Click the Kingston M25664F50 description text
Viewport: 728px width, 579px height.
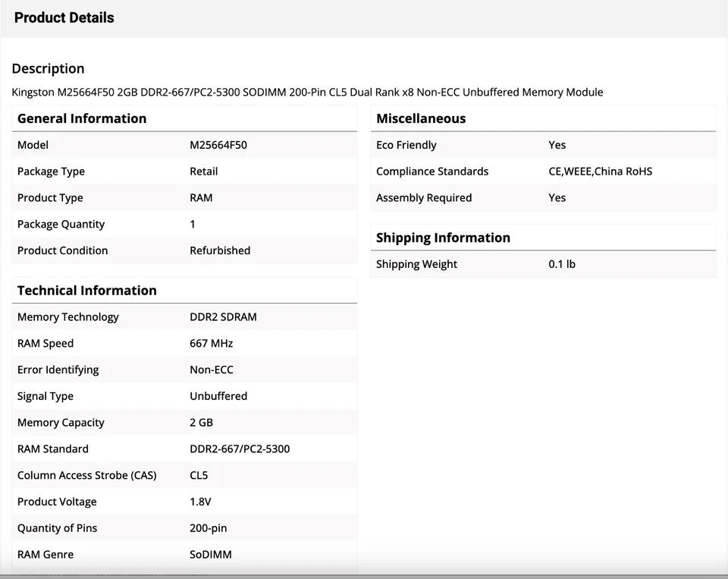[307, 93]
